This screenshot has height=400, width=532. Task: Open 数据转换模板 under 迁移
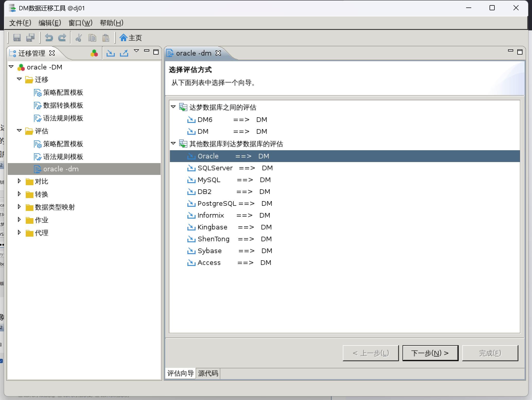coord(63,105)
